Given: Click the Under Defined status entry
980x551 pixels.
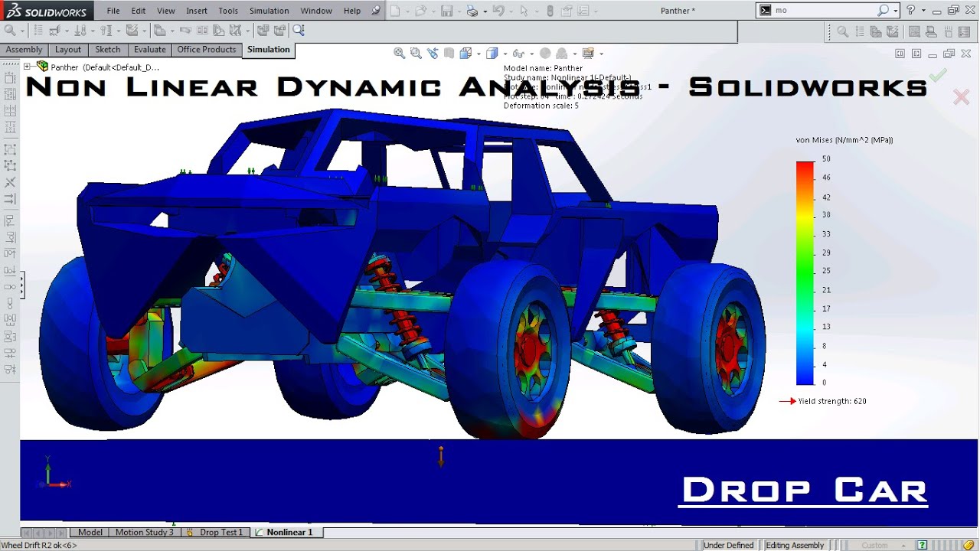Looking at the screenshot, I should coord(729,545).
